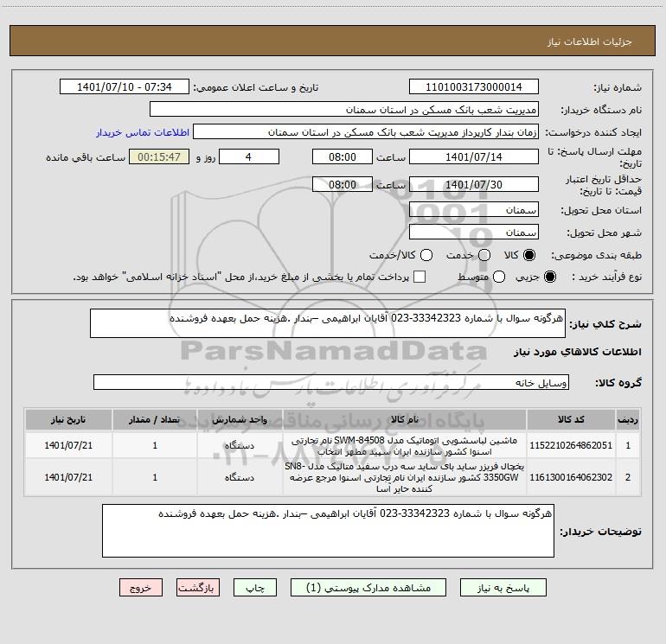Click the SWM-84508 washing machine item name
Image resolution: width=666 pixels, height=644 pixels.
pos(405,446)
